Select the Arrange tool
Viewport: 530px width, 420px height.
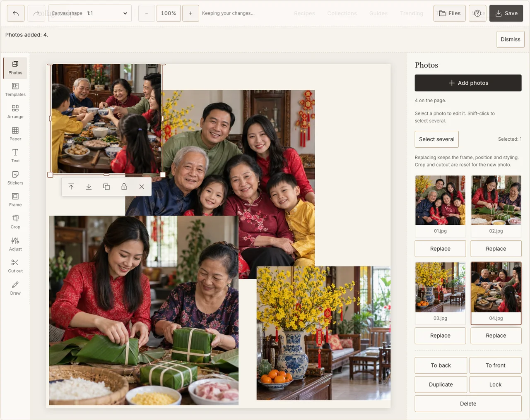[x=15, y=112]
